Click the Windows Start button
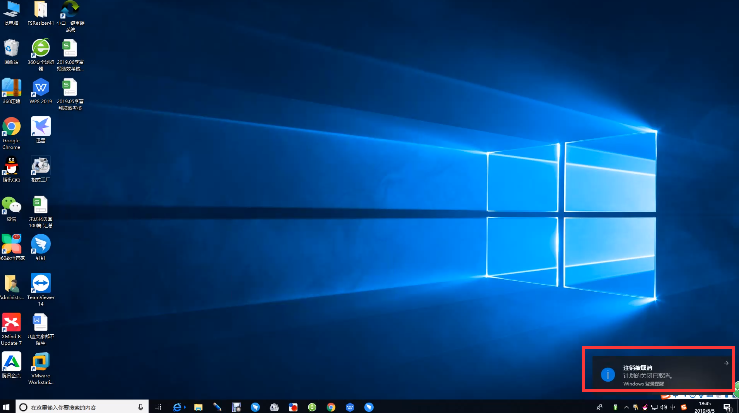This screenshot has width=739, height=413. 8,407
